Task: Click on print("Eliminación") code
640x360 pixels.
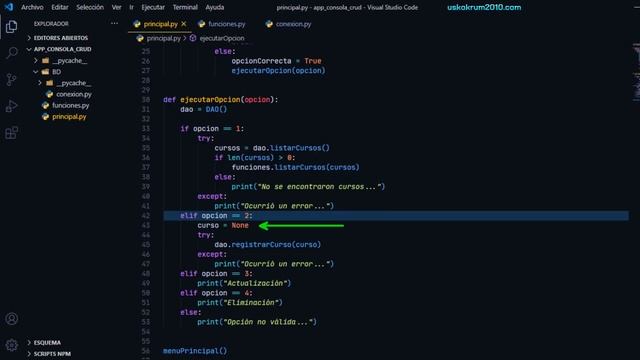Action: pyautogui.click(x=240, y=302)
